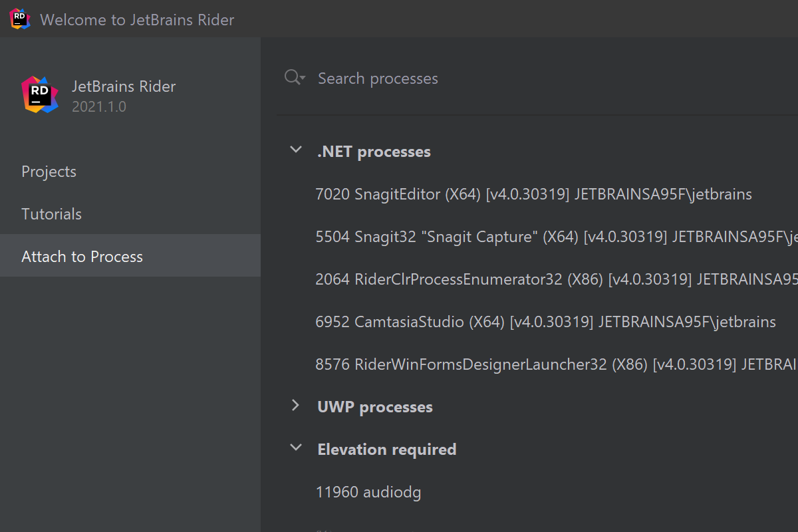
Task: Click the Rider icon in the title bar
Action: pyautogui.click(x=20, y=19)
